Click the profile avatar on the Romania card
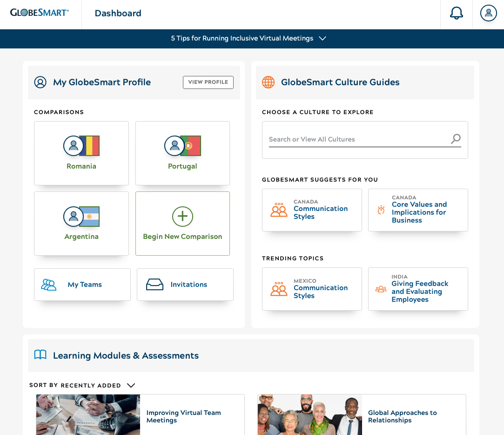The height and width of the screenshot is (435, 504). (73, 146)
